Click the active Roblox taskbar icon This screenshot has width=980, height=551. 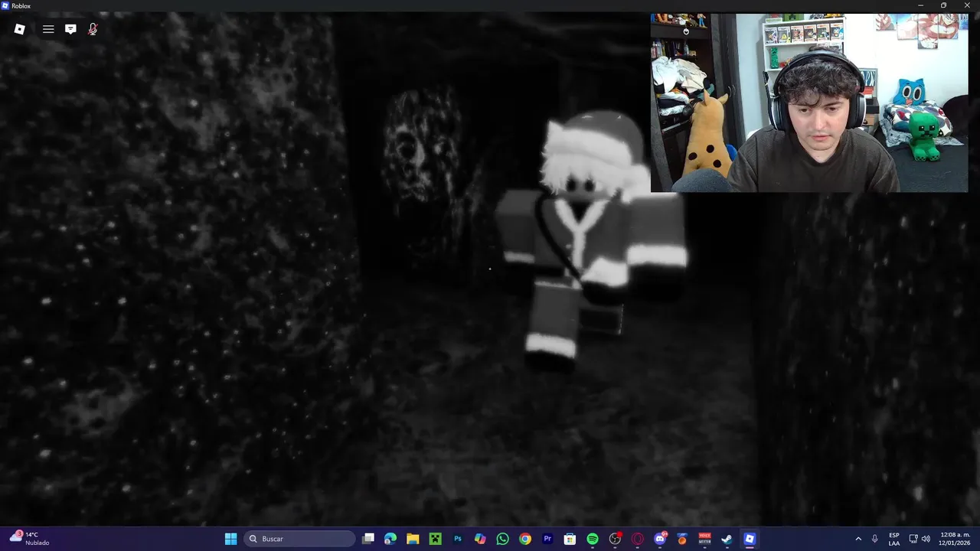coord(750,539)
